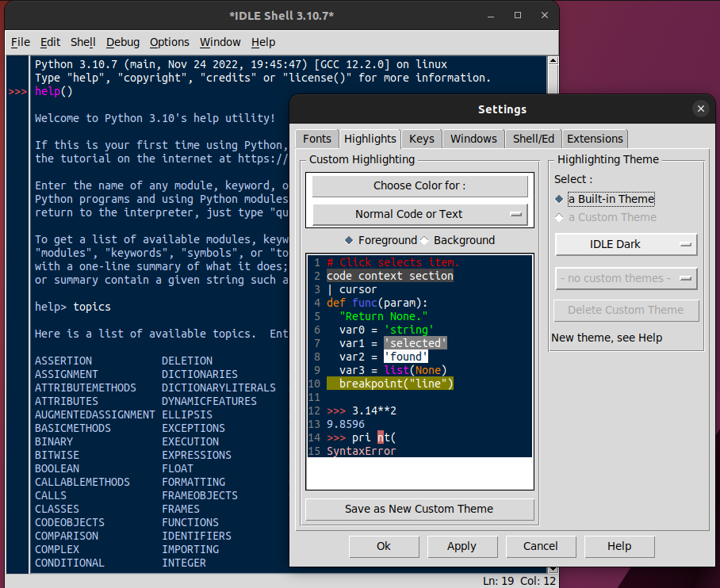The height and width of the screenshot is (588, 720).
Task: Apply the highlighting theme changes
Action: click(462, 546)
